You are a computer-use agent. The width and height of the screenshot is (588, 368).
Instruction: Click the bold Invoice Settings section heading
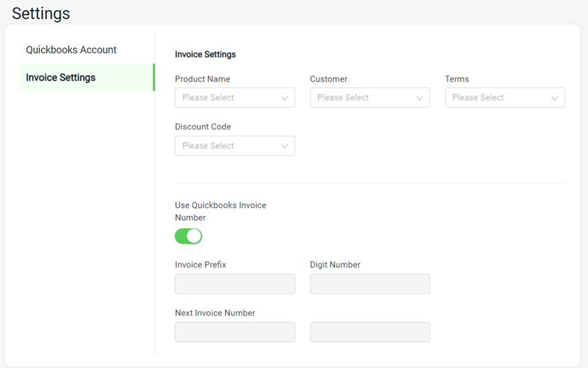point(205,55)
